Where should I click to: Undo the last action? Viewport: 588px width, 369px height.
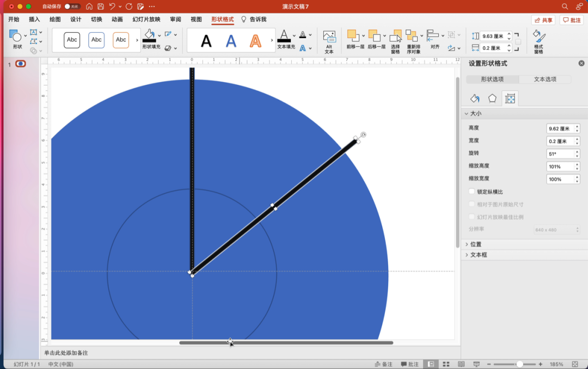[x=112, y=7]
